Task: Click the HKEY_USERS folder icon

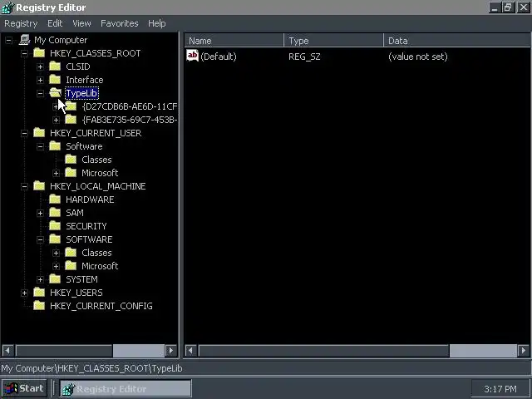Action: point(39,293)
